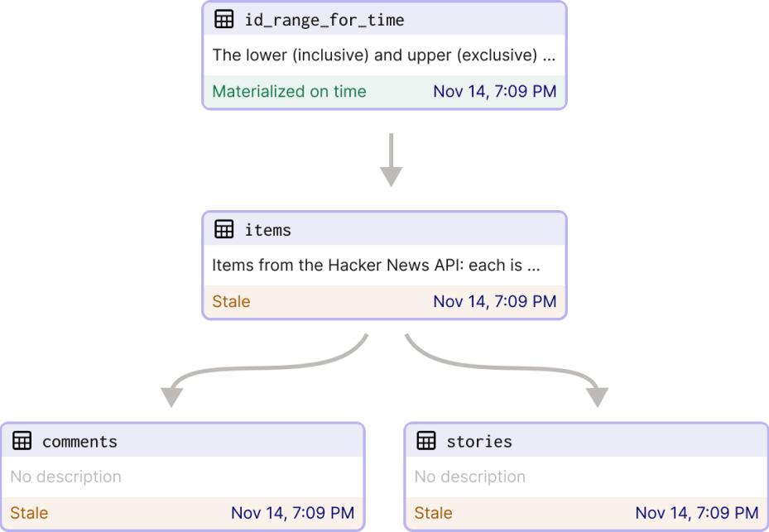Click the 'Items from the Hacker News API' description
Screen dimensions: 769x532
[376, 266]
